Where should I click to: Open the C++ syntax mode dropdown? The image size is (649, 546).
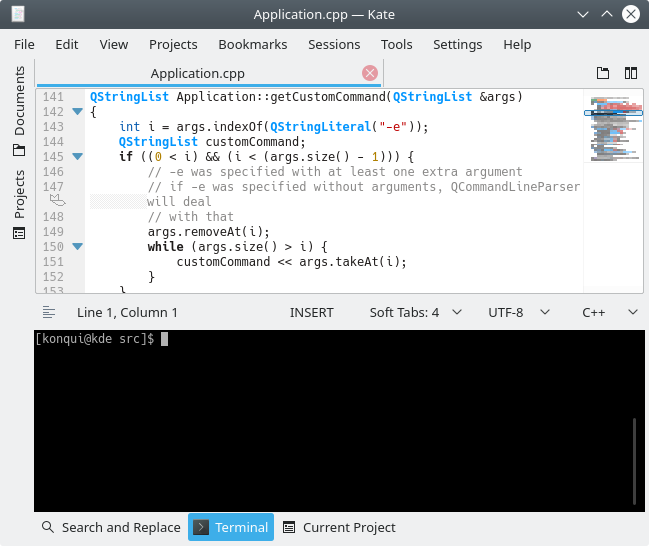pyautogui.click(x=610, y=313)
